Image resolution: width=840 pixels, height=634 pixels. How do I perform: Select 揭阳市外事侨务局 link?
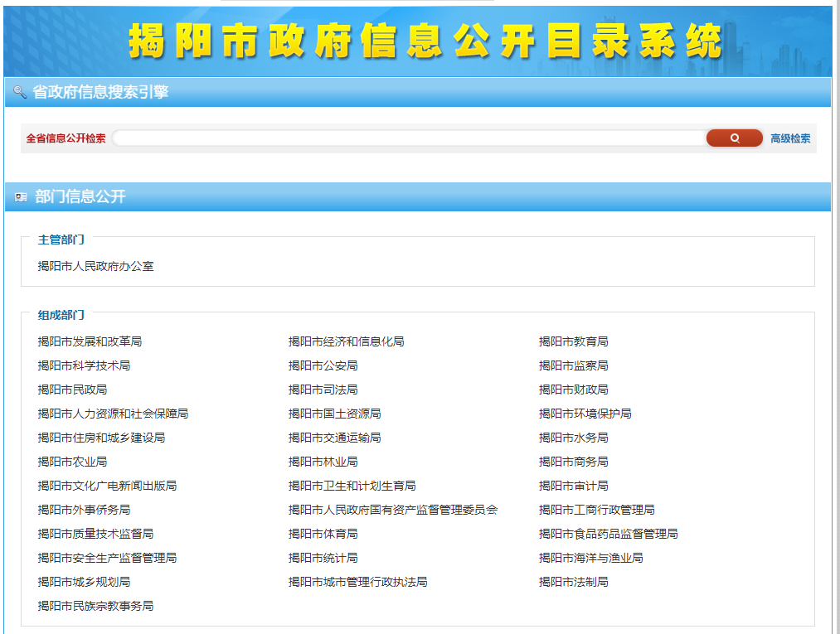[x=84, y=511]
